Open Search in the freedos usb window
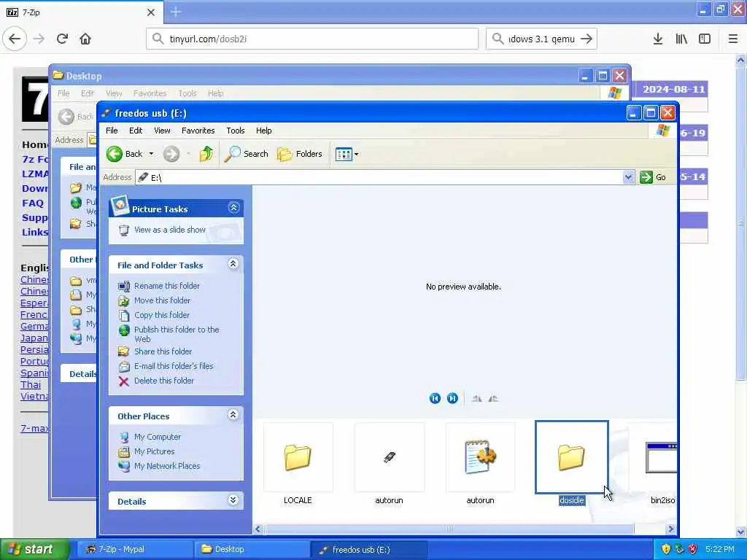 pos(247,154)
